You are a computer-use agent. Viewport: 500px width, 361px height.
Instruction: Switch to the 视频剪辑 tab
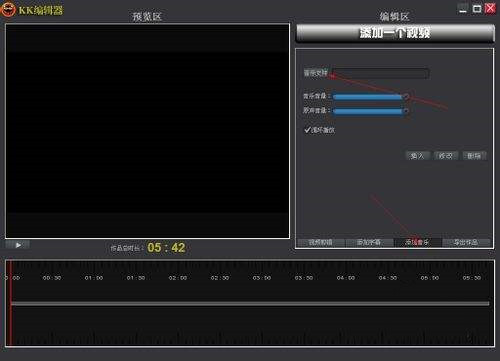tap(320, 242)
